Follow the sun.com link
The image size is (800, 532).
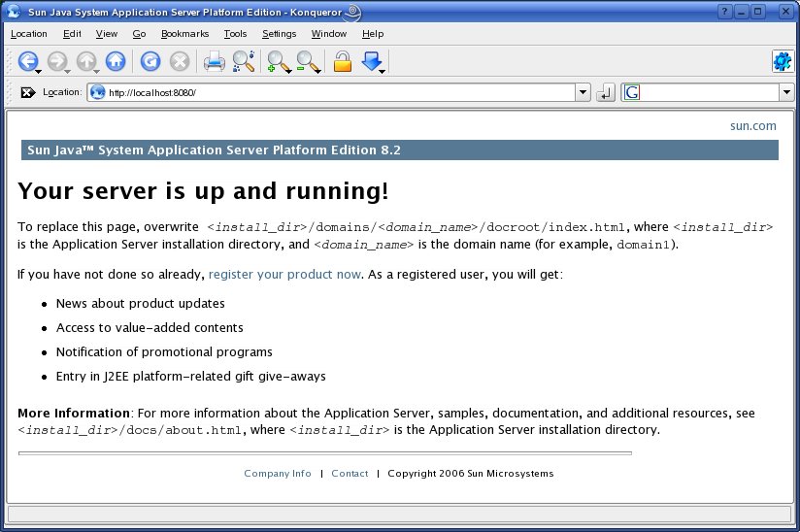pyautogui.click(x=753, y=126)
